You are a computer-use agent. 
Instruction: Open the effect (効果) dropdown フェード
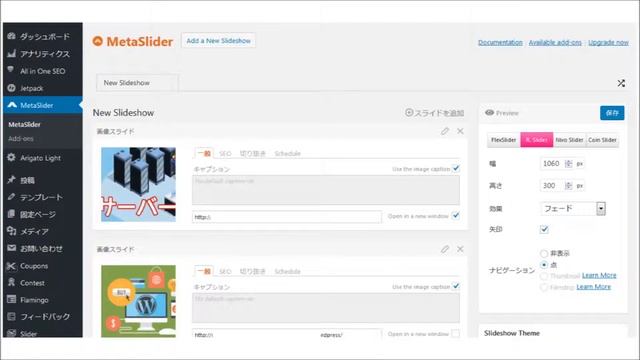click(x=573, y=209)
